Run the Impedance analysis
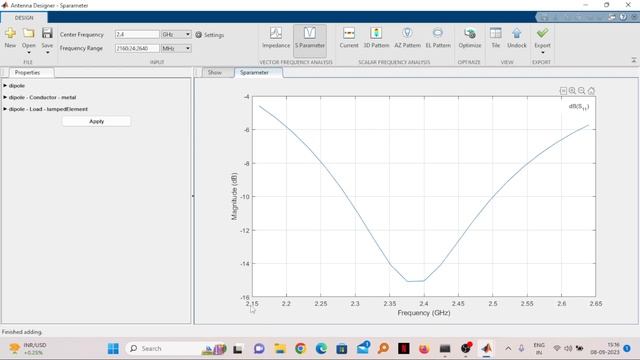 coord(276,38)
